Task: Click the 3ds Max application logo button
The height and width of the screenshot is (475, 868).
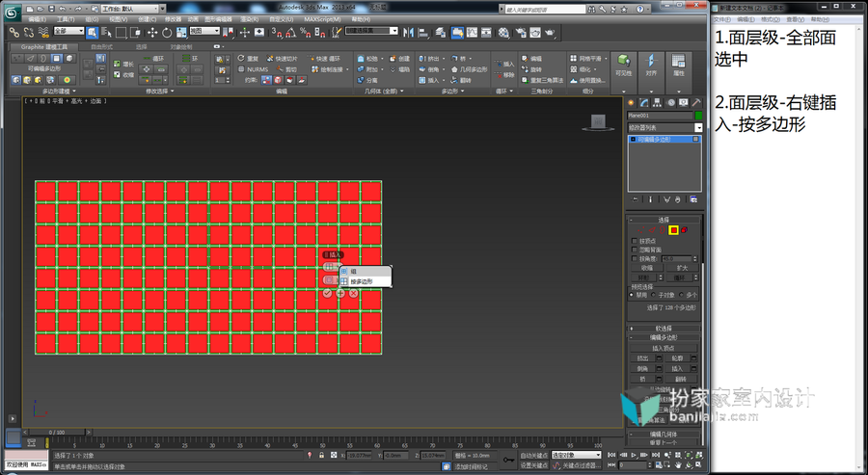Action: click(13, 11)
